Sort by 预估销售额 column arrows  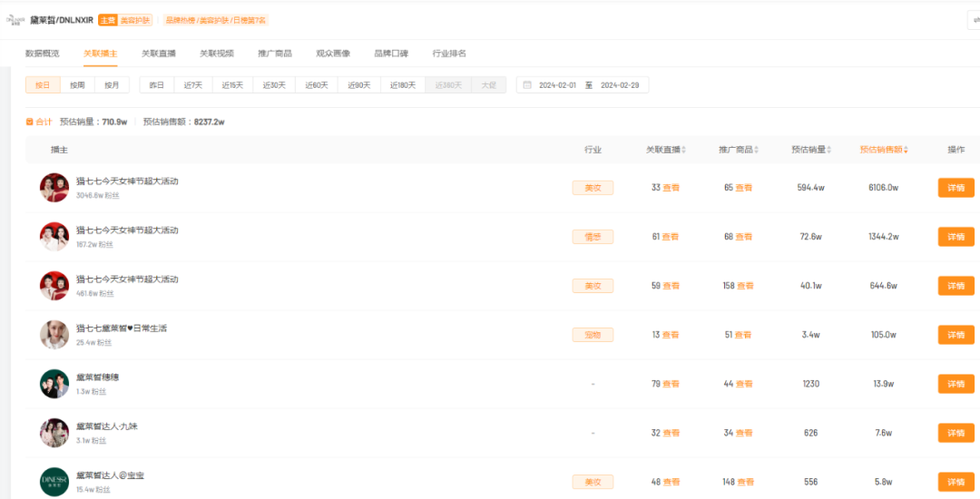point(906,150)
